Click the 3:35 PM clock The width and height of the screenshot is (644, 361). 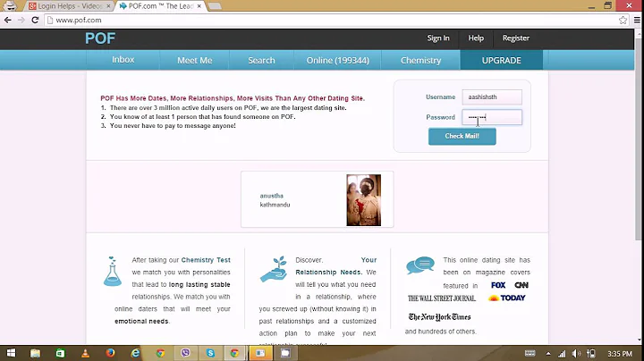(619, 354)
